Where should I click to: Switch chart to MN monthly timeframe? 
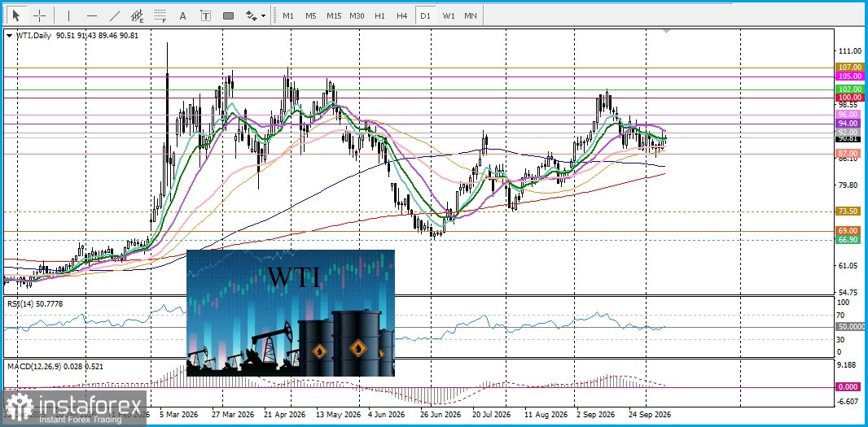click(x=471, y=16)
